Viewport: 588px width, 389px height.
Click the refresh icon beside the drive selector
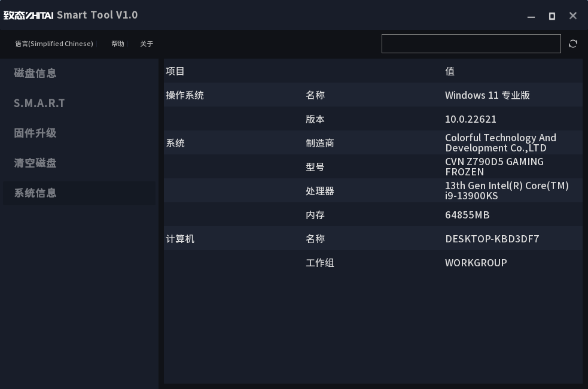[573, 44]
